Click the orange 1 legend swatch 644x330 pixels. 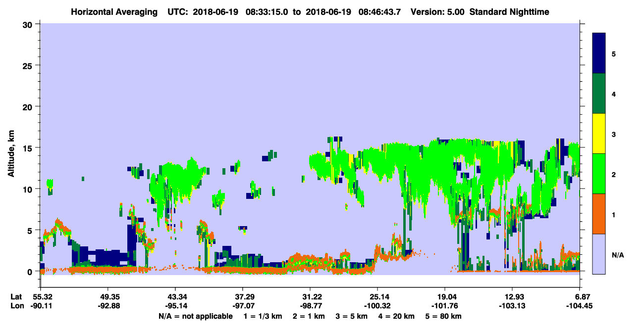(599, 214)
